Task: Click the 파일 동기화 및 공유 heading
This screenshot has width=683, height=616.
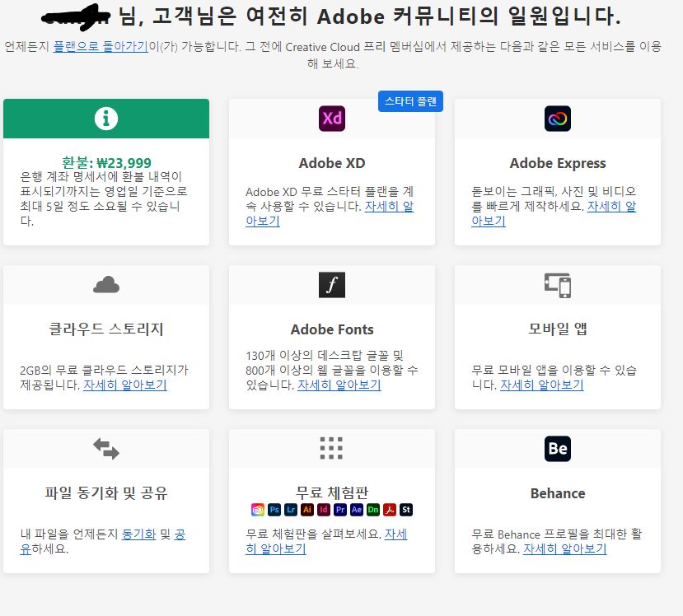Action: (105, 492)
